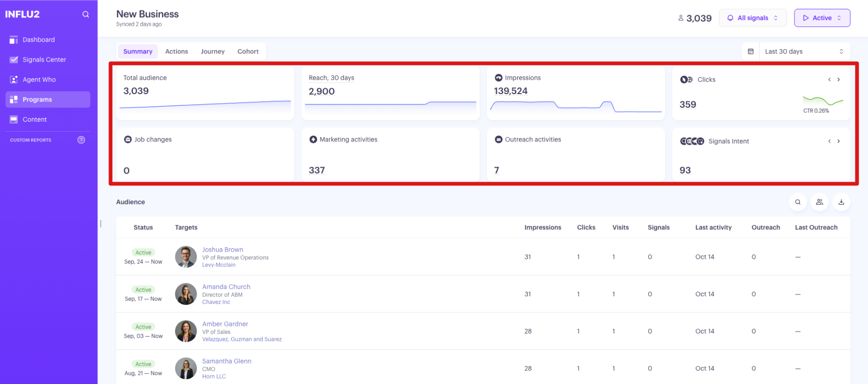The width and height of the screenshot is (868, 384).
Task: Select Programs in the sidebar
Action: 48,99
